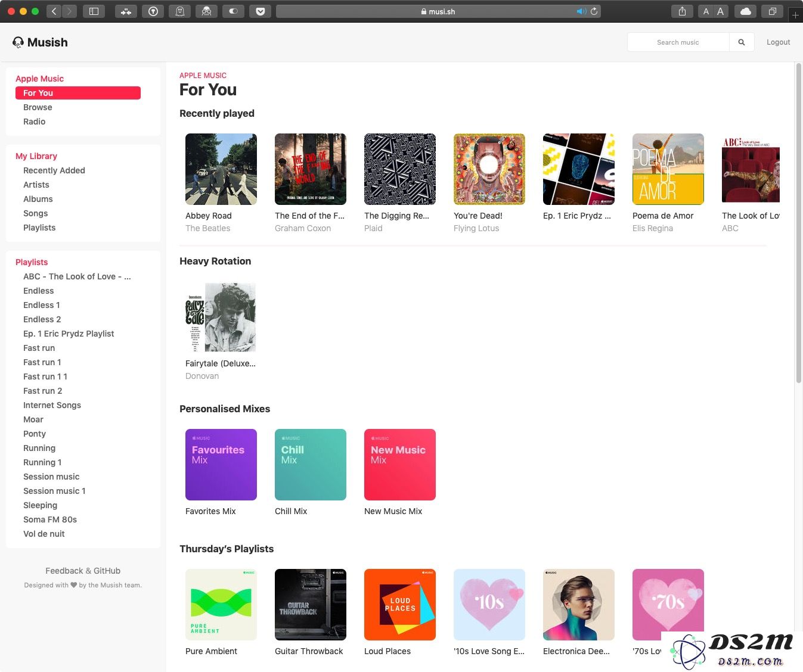Click the 1Password extension icon
The height and width of the screenshot is (672, 803).
pos(153,11)
